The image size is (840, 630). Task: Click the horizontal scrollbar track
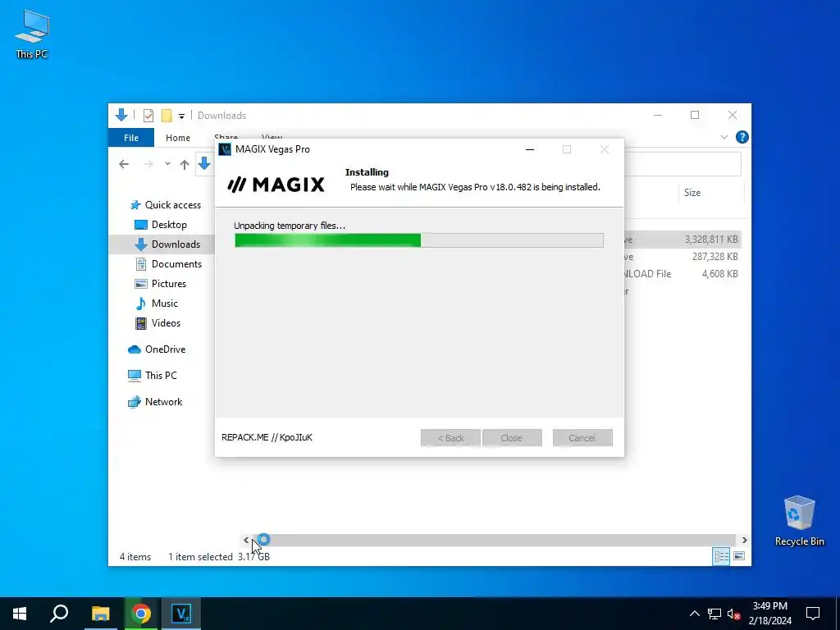click(495, 540)
